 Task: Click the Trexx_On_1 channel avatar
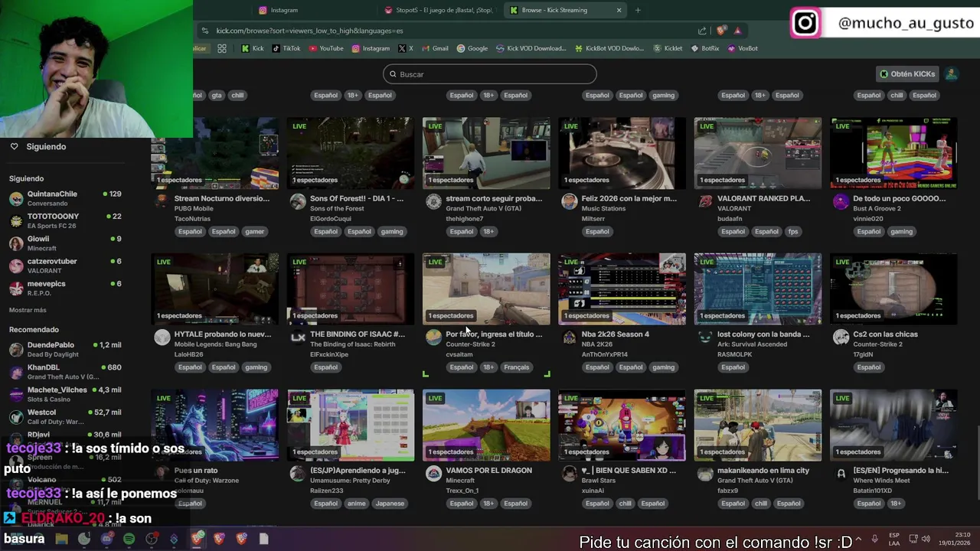433,474
